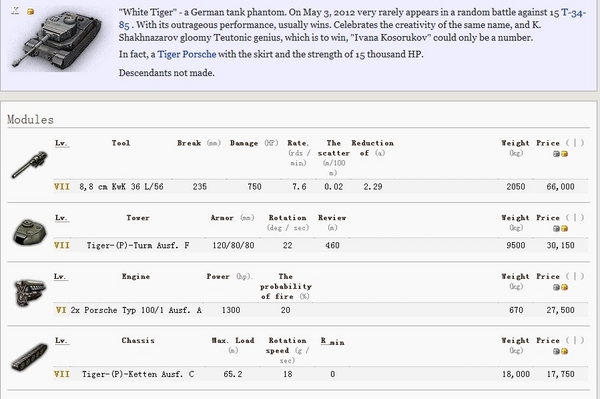600x399 pixels.
Task: Click the gun penetration value 235
Action: coord(200,187)
